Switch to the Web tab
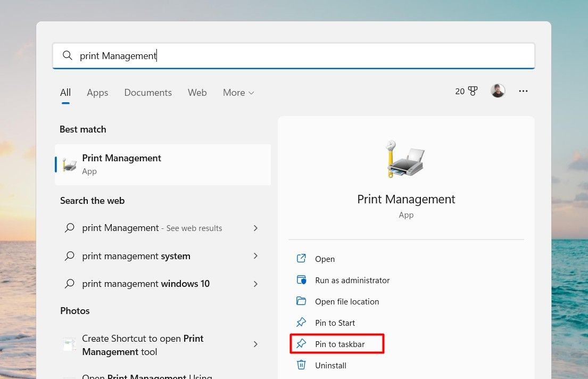 point(197,93)
